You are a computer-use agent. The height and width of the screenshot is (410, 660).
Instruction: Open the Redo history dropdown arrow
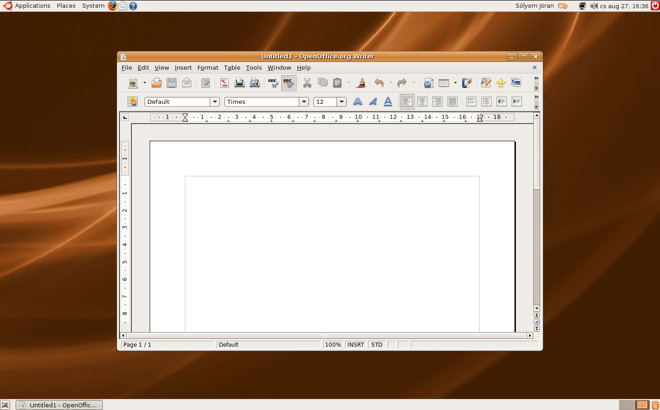(x=413, y=83)
